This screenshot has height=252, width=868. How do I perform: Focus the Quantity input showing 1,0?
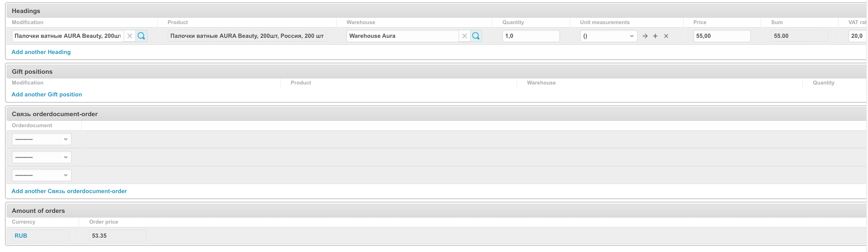click(530, 36)
